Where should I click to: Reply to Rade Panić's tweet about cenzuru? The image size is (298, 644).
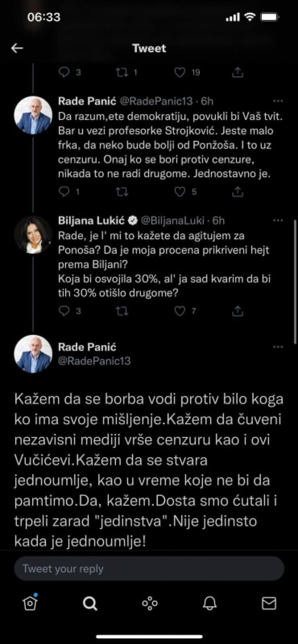coord(65,191)
